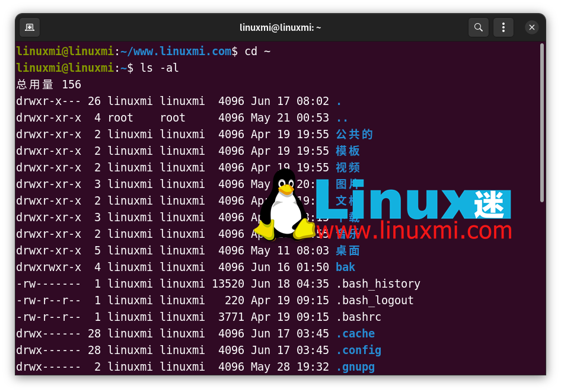Click the file size value 3771
Screen dimensions: 561x392
coord(231,317)
